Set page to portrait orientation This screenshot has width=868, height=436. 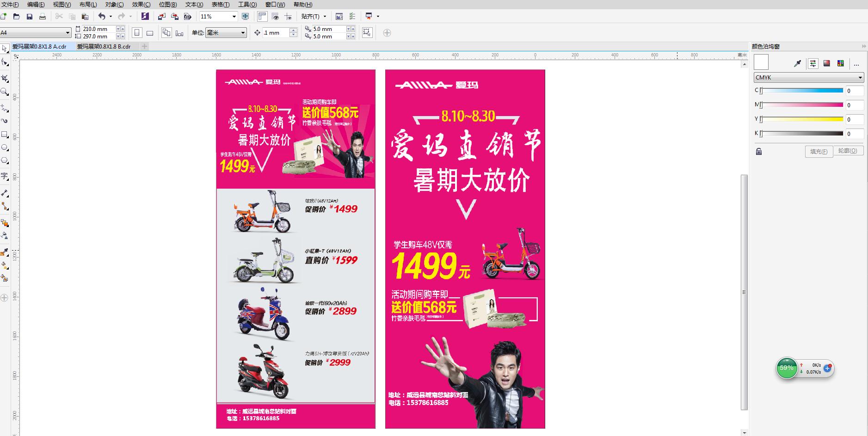pyautogui.click(x=137, y=33)
